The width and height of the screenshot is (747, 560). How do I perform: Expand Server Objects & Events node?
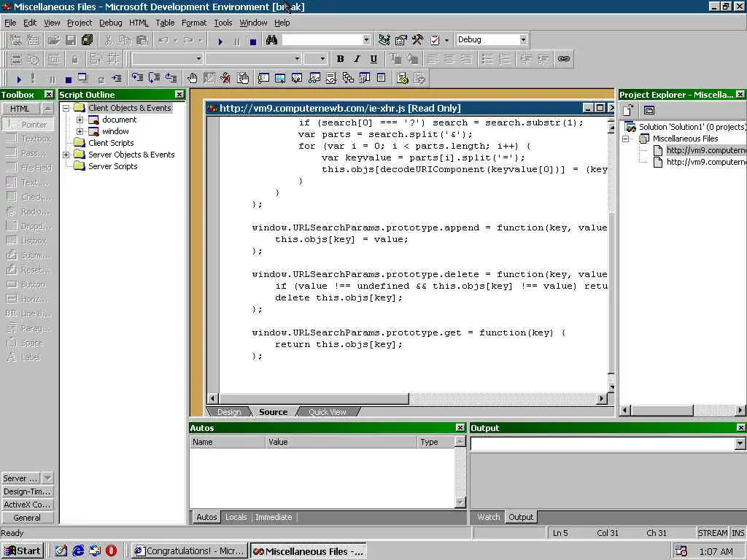point(66,155)
